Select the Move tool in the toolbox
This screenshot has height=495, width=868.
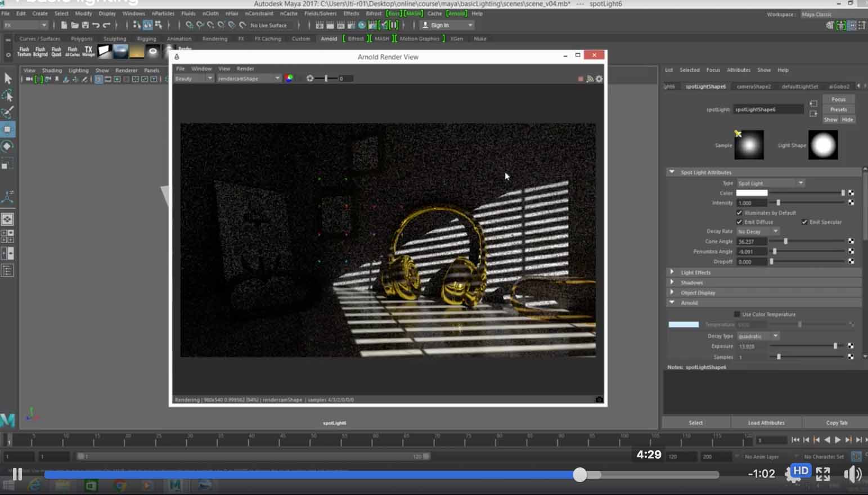tap(7, 129)
